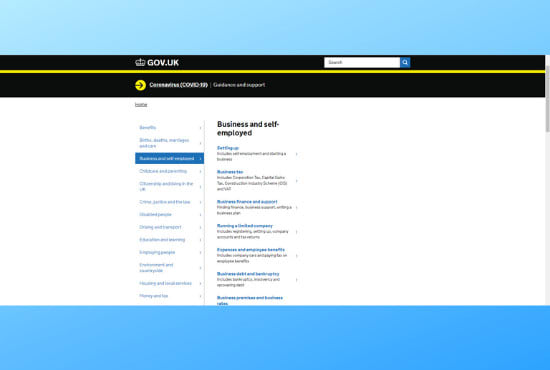Expand chevron beside Education and learning
Screen dimensions: 550x370
201,240
